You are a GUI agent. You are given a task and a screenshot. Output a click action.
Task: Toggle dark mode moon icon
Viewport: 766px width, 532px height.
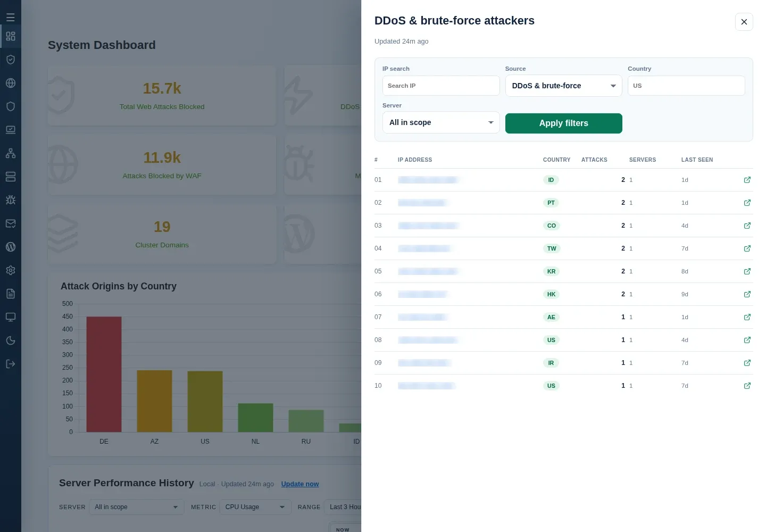pyautogui.click(x=10, y=340)
